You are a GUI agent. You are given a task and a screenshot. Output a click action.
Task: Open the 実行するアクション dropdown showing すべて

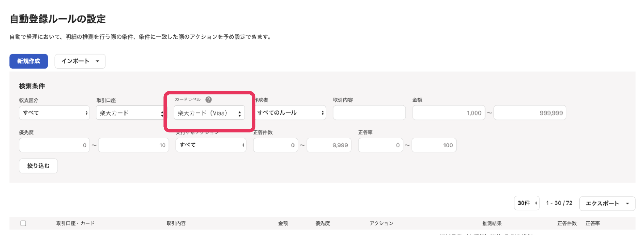pos(211,145)
